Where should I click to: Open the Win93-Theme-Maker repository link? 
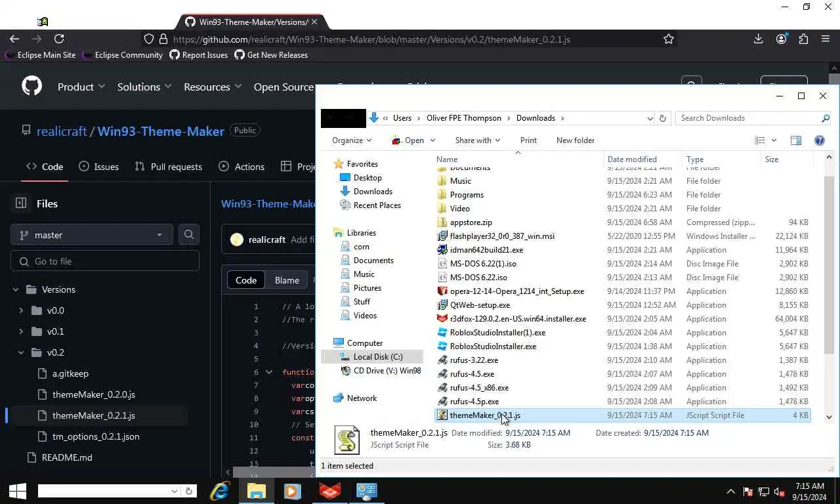(161, 131)
